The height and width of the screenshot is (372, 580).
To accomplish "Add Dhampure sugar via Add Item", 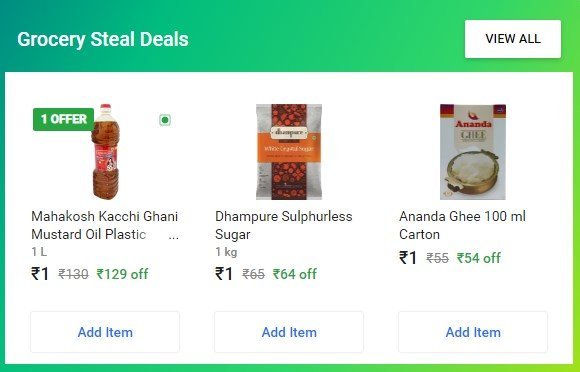I will click(x=289, y=332).
